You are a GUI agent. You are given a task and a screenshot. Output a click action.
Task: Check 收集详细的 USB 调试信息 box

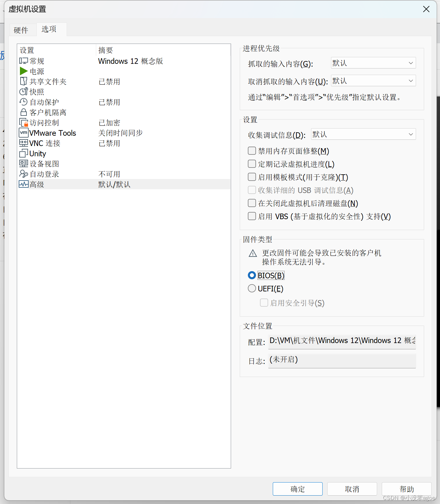point(252,190)
